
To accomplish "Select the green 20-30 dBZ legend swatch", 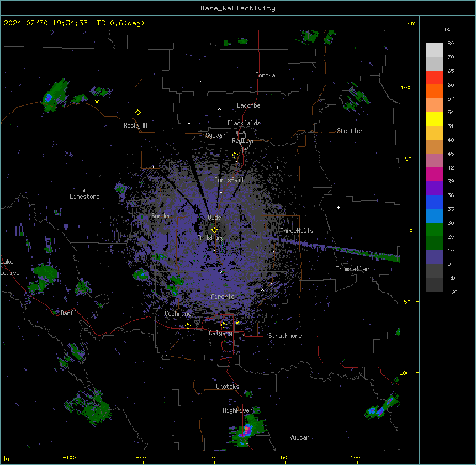I will 434,230.
